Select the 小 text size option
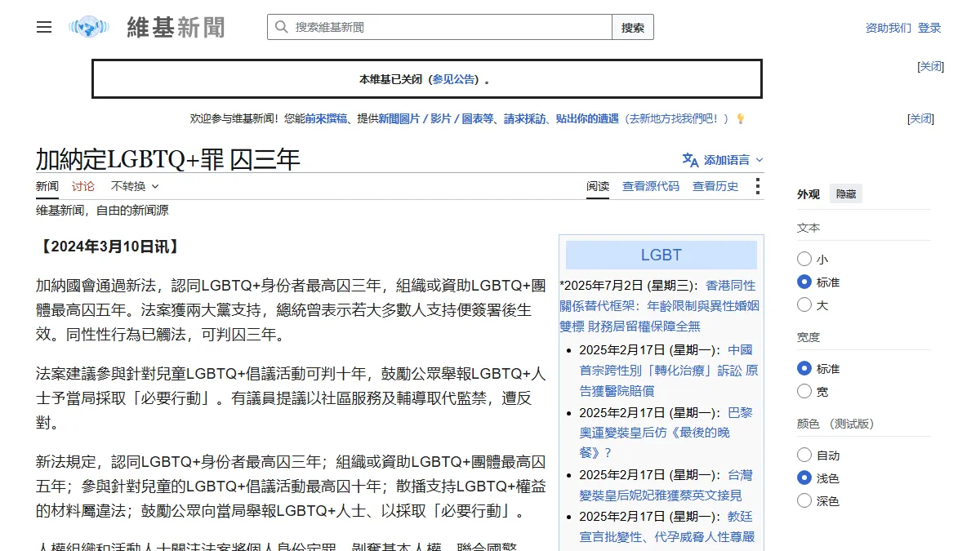The height and width of the screenshot is (551, 980). pos(804,259)
